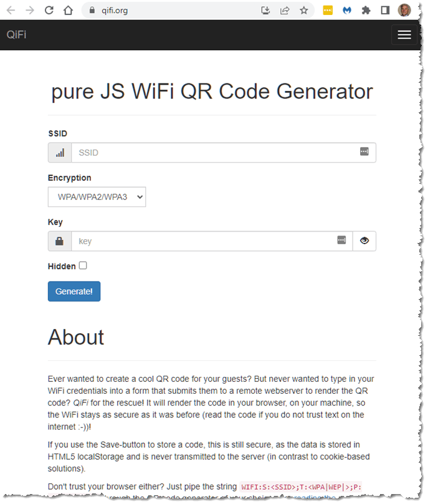
Task: Focus the key password input field
Action: click(x=202, y=241)
